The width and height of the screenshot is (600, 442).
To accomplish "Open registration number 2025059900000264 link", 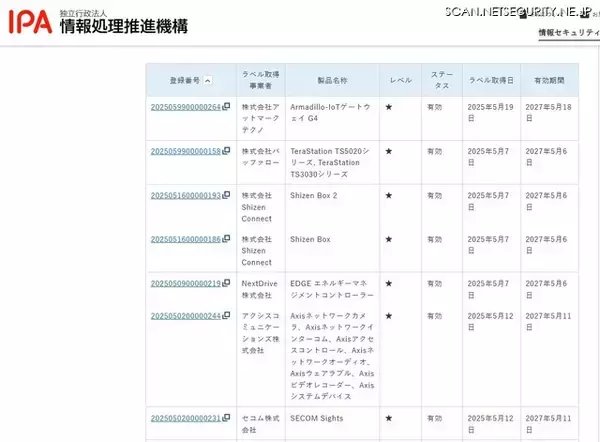I will (x=185, y=107).
